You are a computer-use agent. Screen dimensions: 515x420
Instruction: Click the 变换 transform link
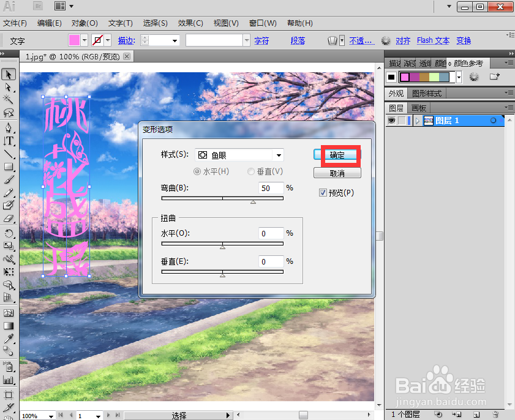coord(464,41)
